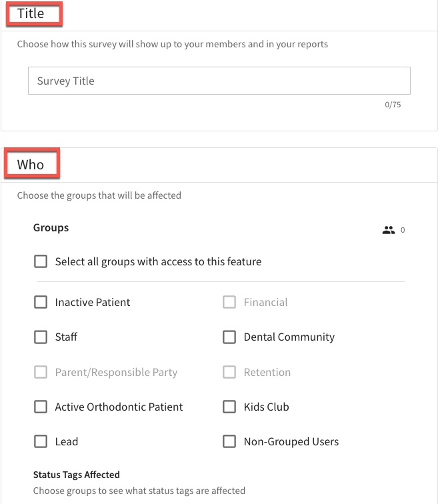Click the disabled Financial checkbox
The width and height of the screenshot is (444, 504).
pyautogui.click(x=229, y=302)
